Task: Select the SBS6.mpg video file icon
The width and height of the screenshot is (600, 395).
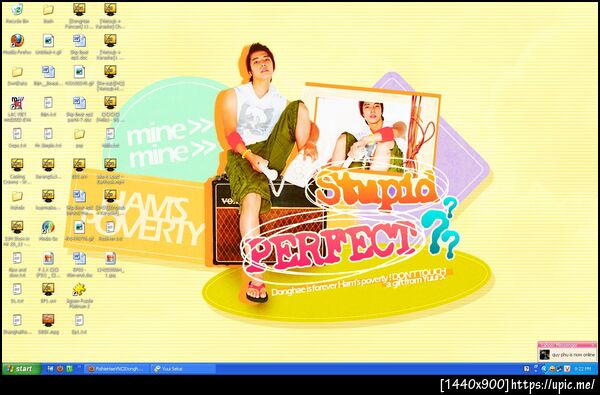Action: click(x=48, y=325)
